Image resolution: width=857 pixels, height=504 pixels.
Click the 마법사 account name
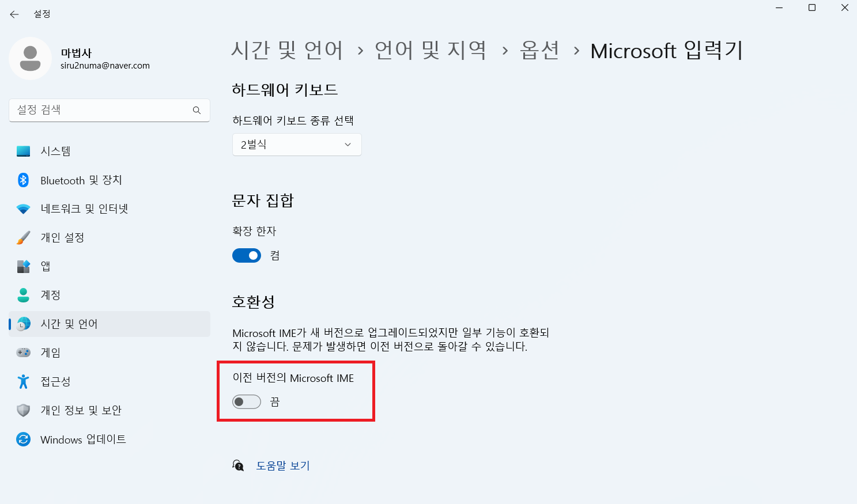76,53
